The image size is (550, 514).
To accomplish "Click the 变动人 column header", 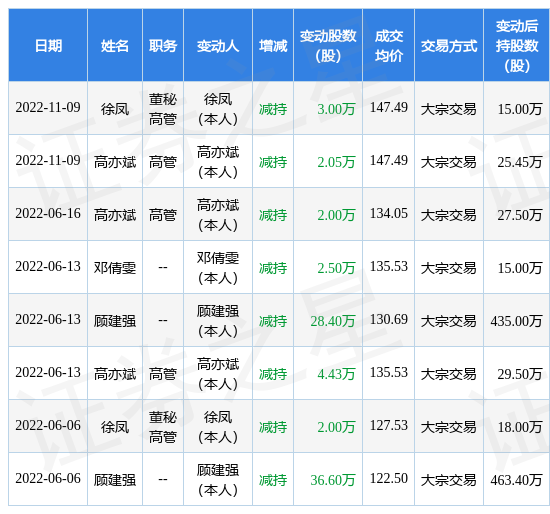I will (218, 46).
